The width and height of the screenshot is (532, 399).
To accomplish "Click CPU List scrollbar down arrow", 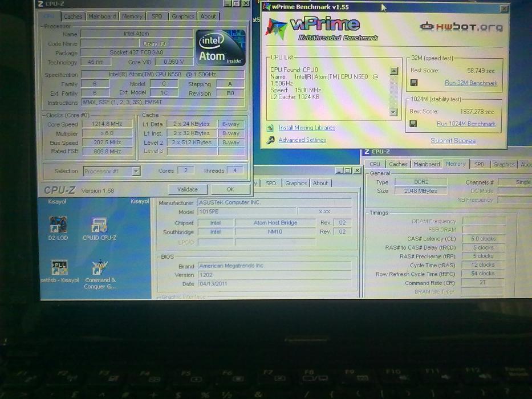I will (393, 112).
